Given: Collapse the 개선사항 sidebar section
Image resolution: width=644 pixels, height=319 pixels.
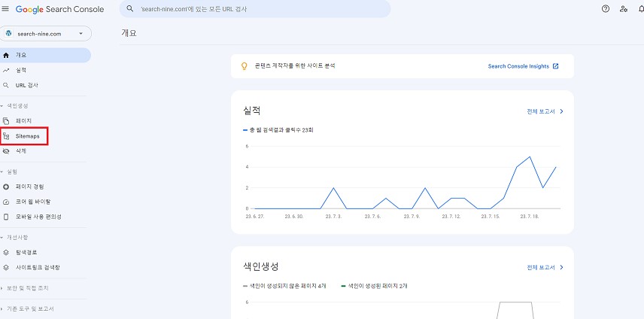Looking at the screenshot, I should tap(15, 237).
